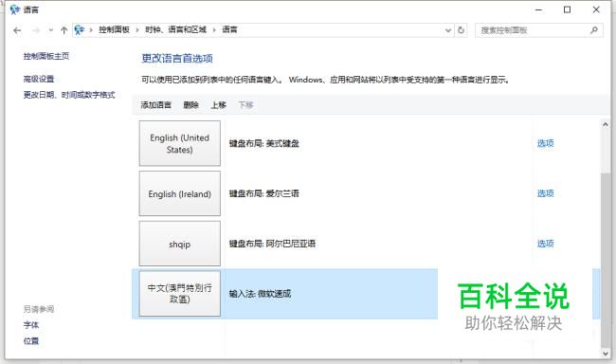Screen dimensions: 616x364
Task: Click 下移 in the language toolbar
Action: pos(245,105)
